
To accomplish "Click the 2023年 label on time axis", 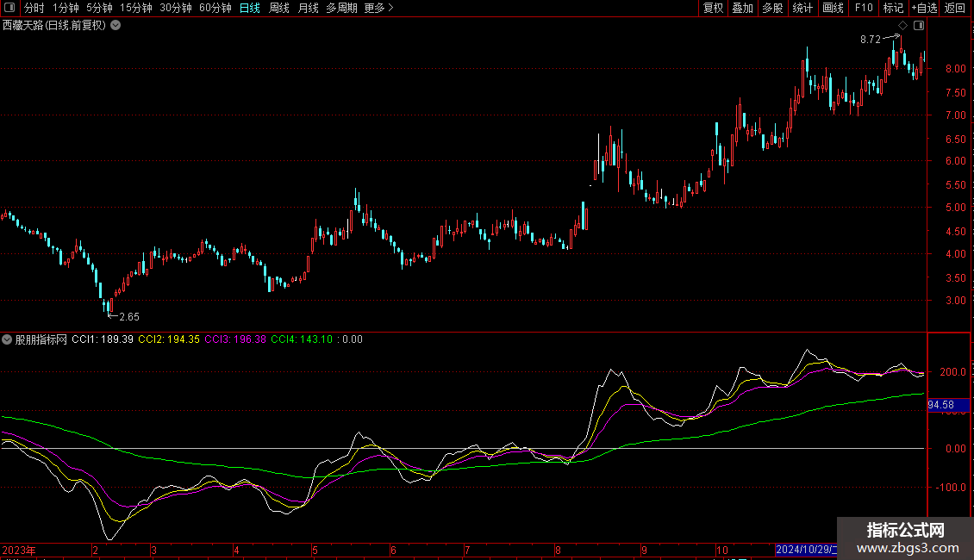I will [19, 550].
